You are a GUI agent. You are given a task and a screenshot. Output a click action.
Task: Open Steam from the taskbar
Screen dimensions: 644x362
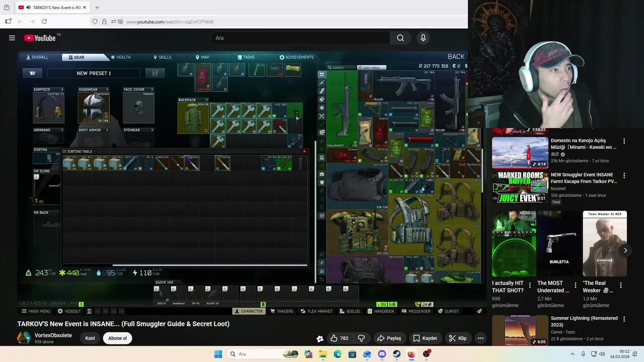pos(396,354)
